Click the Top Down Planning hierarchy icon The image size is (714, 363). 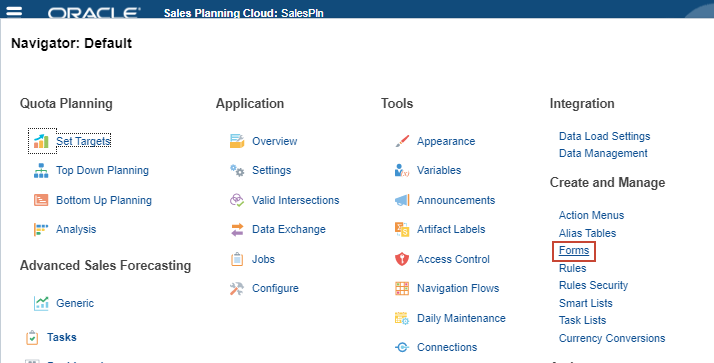[41, 170]
